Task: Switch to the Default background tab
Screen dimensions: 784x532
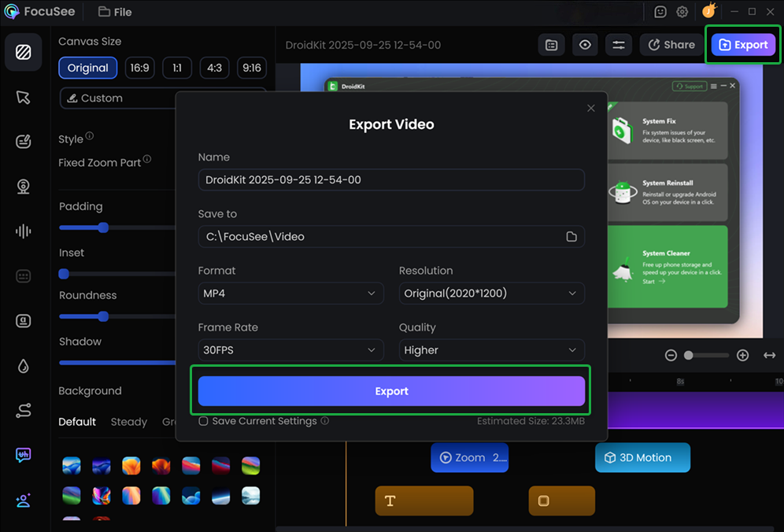Action: tap(77, 422)
